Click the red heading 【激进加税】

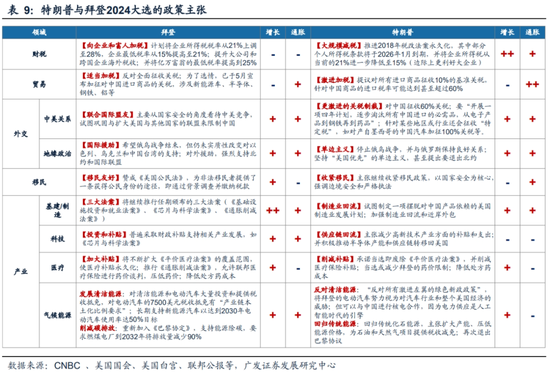[335, 80]
